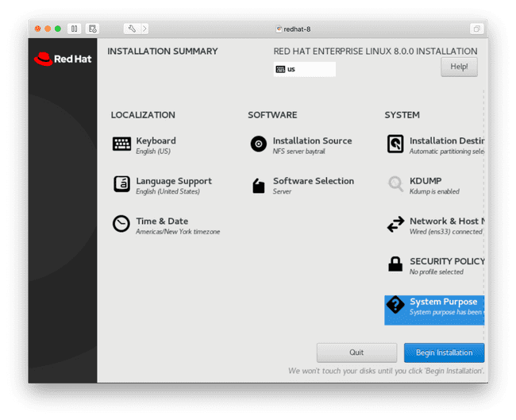Viewport: 516px width, 420px height.
Task: Open the Keyboard layout icon
Action: tap(121, 144)
